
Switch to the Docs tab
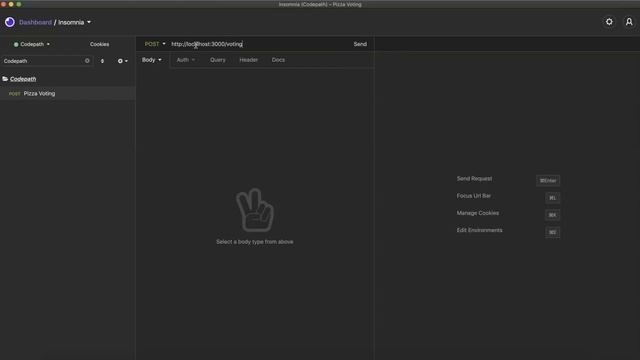(x=278, y=60)
